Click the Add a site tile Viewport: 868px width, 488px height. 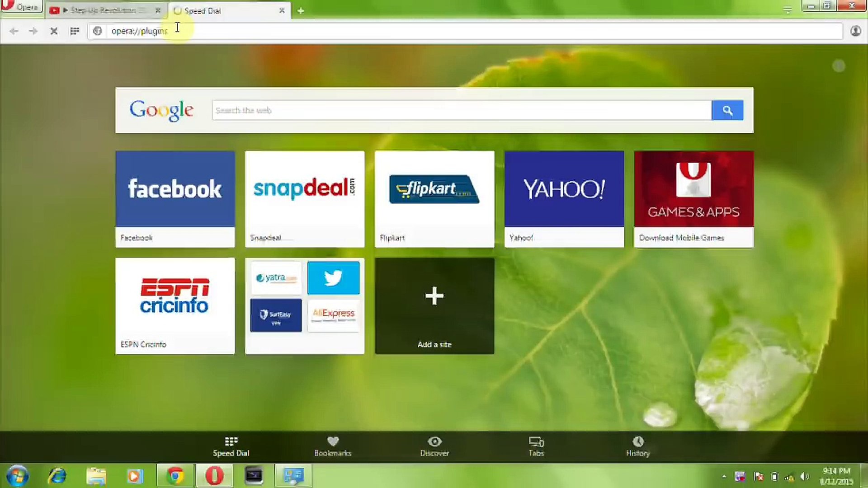tap(434, 306)
